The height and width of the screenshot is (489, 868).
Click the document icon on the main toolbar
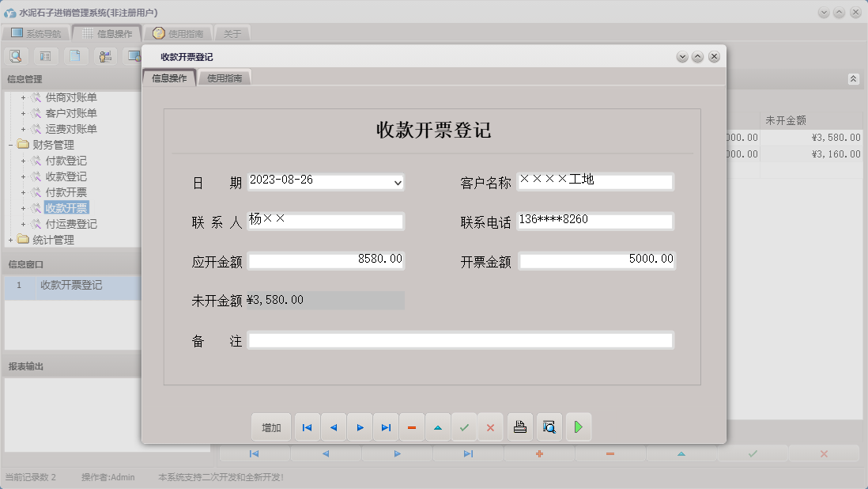(75, 56)
